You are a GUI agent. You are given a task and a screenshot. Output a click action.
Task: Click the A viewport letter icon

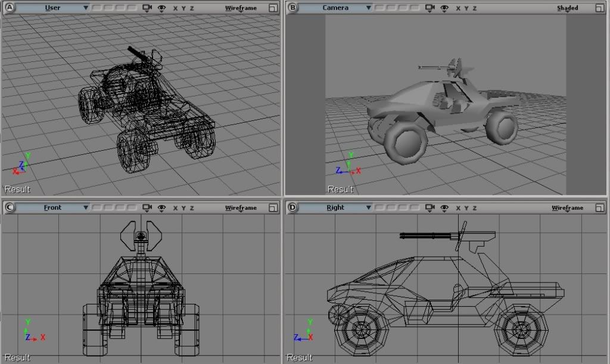click(9, 7)
